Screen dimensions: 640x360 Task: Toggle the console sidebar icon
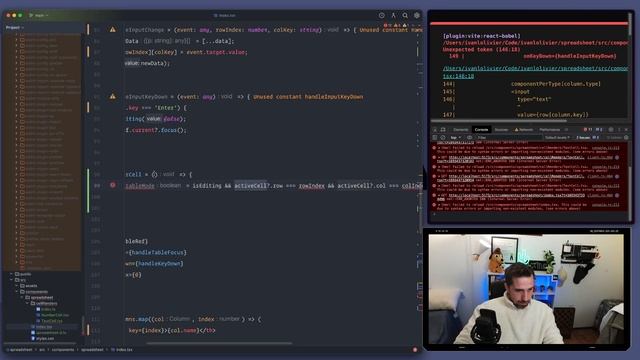435,138
